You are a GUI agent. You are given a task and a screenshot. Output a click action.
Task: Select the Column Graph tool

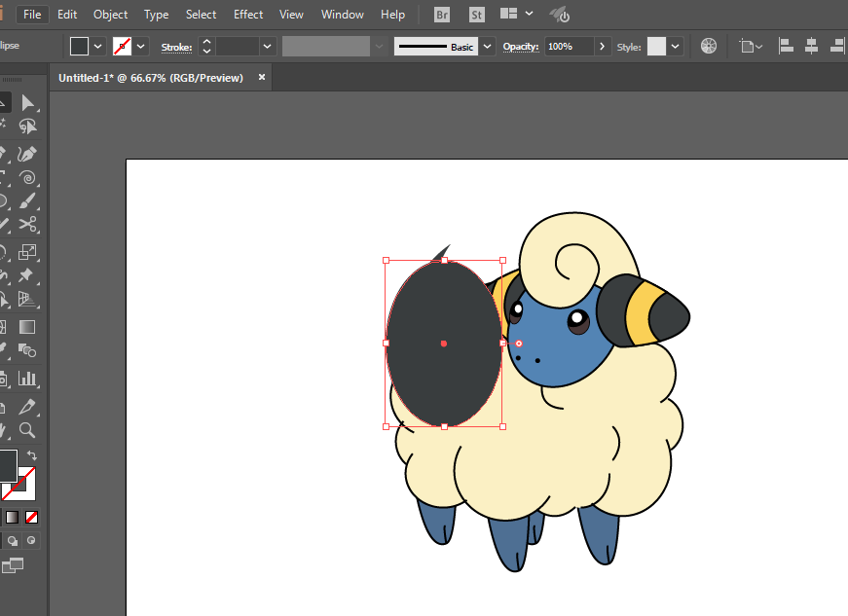point(27,379)
